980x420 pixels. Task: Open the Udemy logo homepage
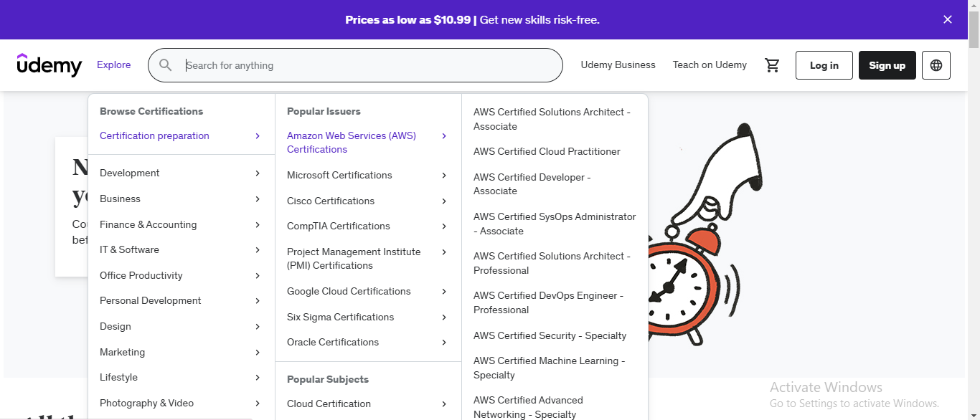50,65
